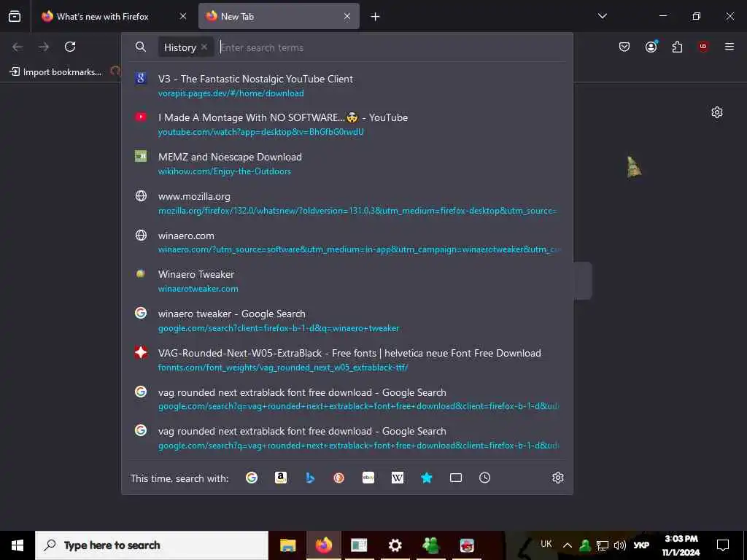Search this time with eBay
Image resolution: width=747 pixels, height=560 pixels.
(x=368, y=478)
